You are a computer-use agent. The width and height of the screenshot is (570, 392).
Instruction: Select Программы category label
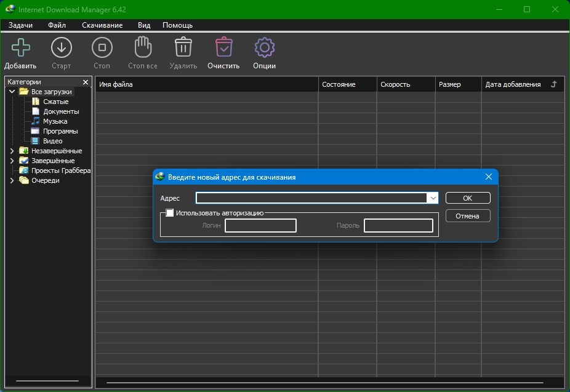[x=60, y=131]
